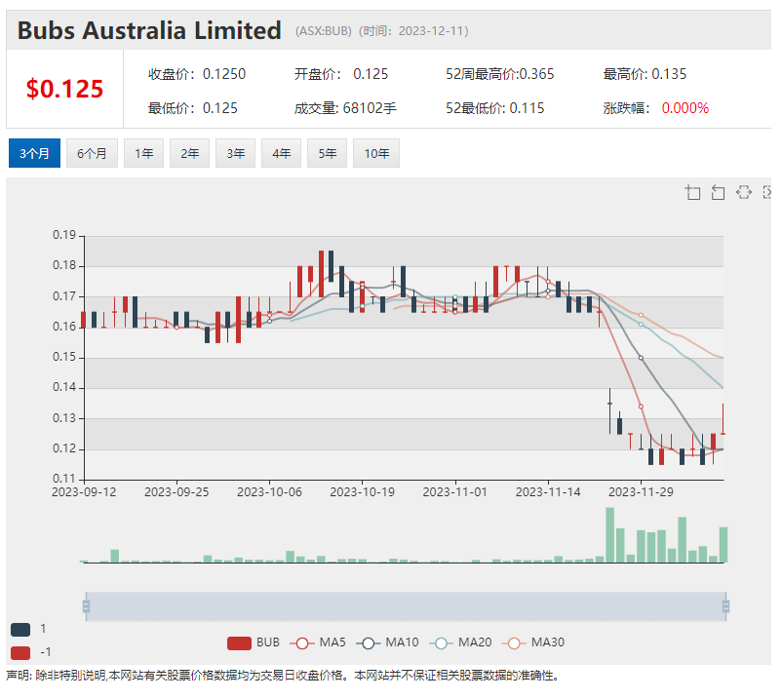782x700 pixels.
Task: Click the 52最低价 0.115 value
Action: click(527, 108)
